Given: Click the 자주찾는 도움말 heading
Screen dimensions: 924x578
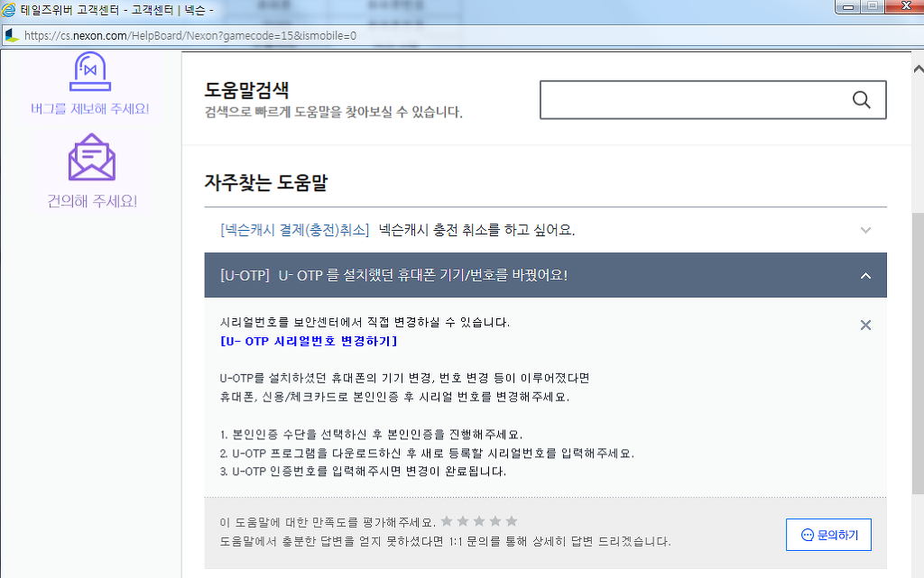Looking at the screenshot, I should [x=266, y=183].
